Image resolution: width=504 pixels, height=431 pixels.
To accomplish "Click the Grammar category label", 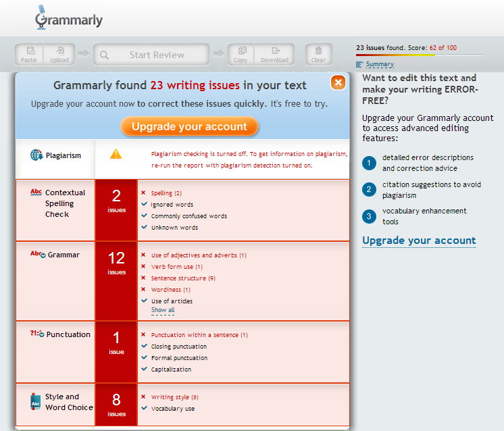I will 64,255.
